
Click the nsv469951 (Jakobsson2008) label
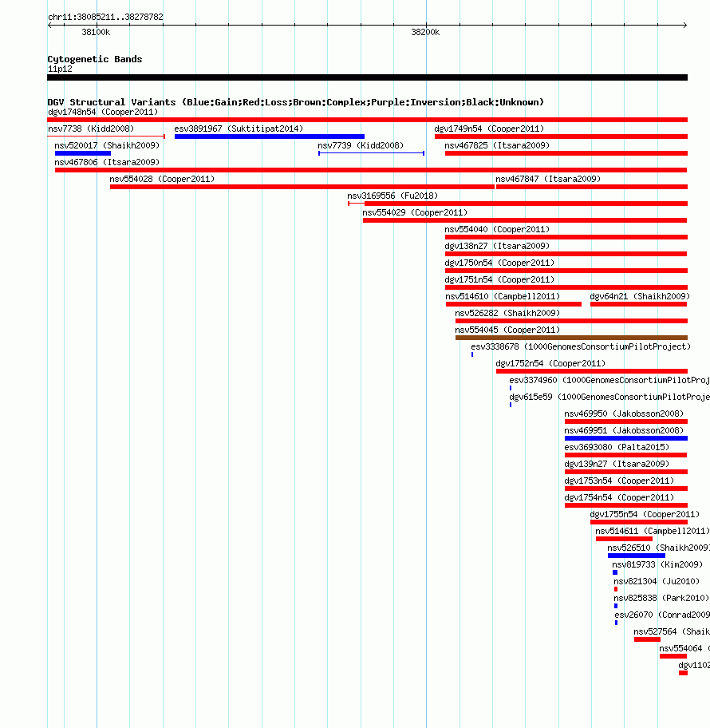[624, 430]
